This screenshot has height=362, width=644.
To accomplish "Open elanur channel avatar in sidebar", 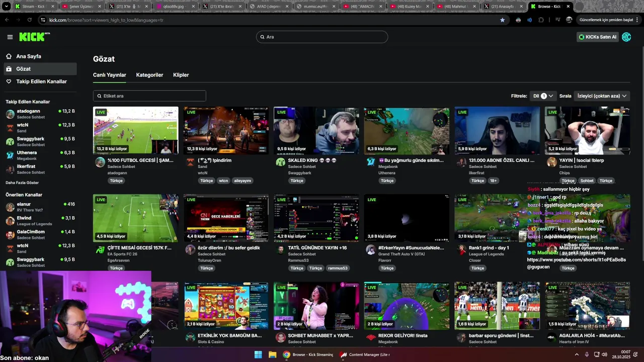I will click(10, 207).
